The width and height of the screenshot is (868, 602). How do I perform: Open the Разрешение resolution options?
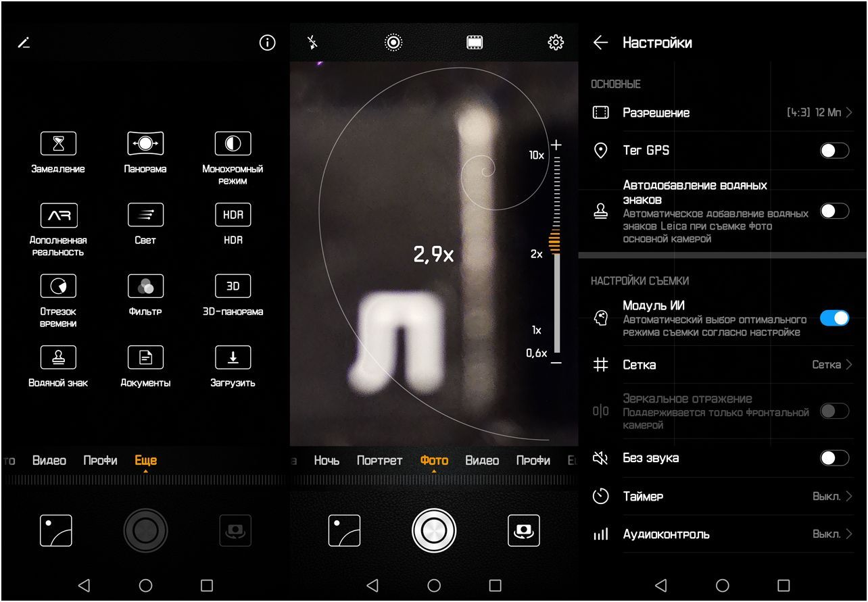722,113
